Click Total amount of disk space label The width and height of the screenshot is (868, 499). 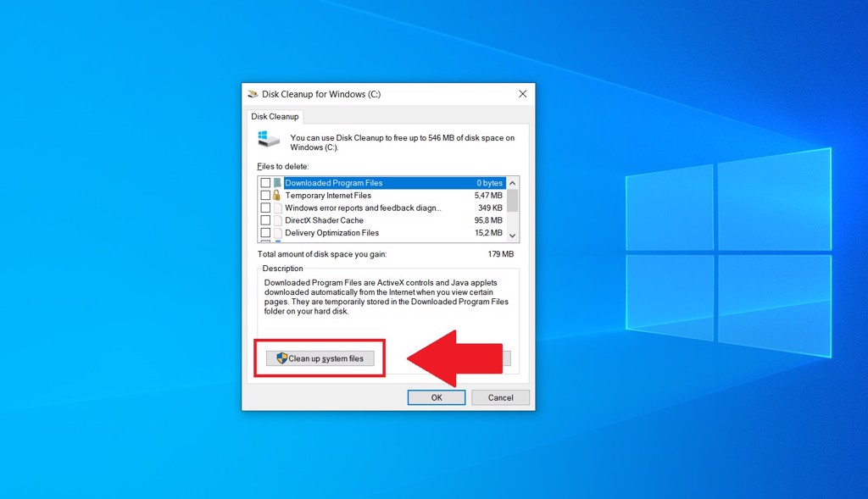322,254
